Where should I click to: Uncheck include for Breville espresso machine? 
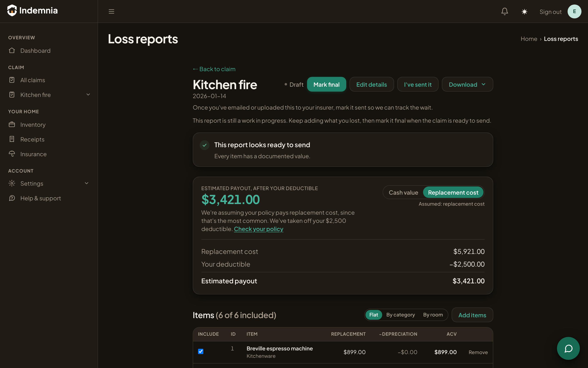[201, 351]
